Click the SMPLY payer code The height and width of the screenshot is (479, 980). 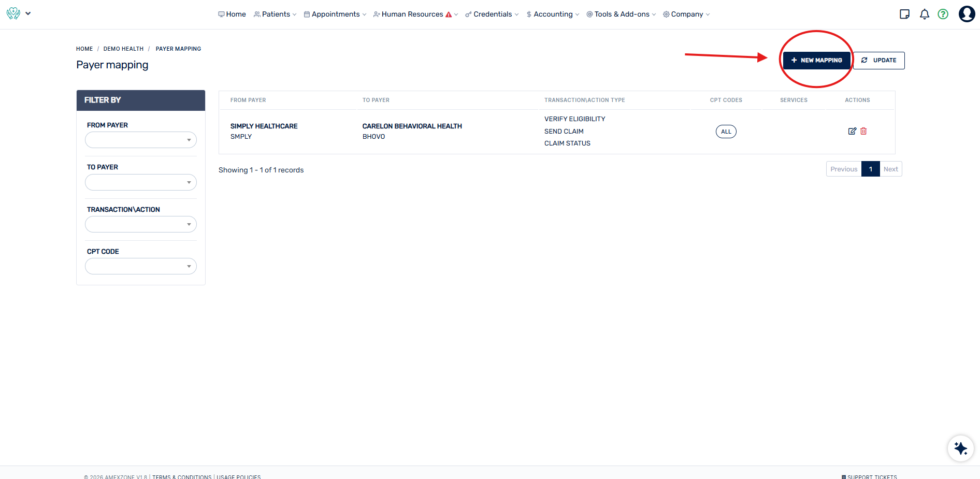[241, 137]
